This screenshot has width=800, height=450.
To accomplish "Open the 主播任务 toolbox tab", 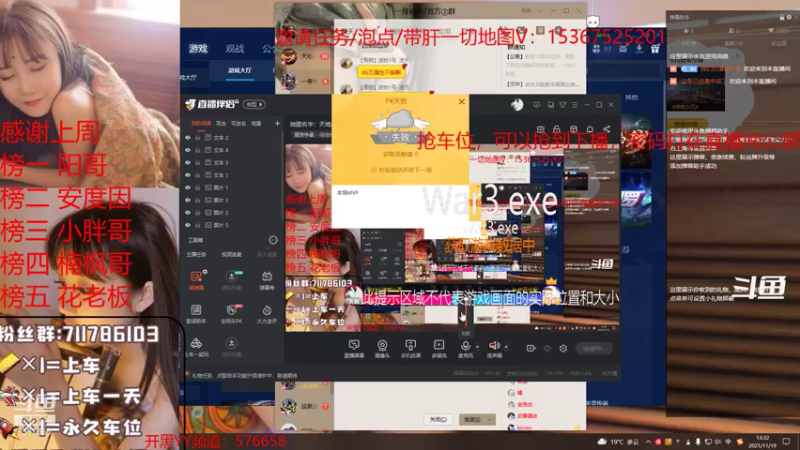I will point(196,254).
